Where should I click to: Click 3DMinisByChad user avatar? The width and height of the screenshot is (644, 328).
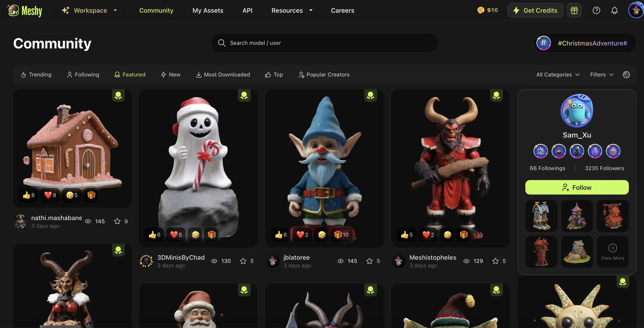pos(146,261)
